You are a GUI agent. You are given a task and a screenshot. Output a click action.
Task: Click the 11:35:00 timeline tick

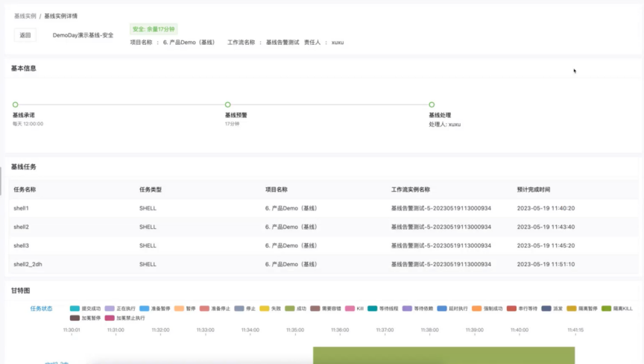pos(295,330)
